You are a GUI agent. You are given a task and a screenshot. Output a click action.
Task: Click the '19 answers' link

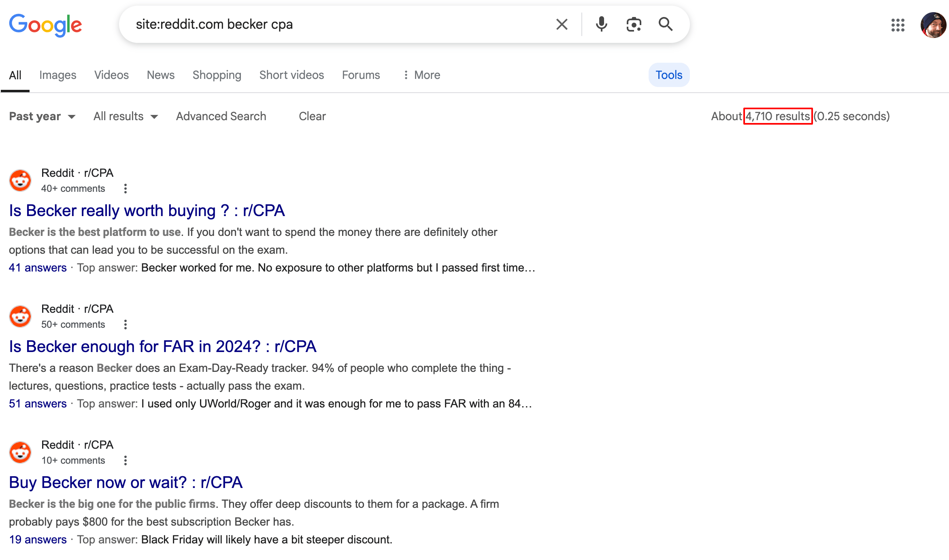pos(38,540)
